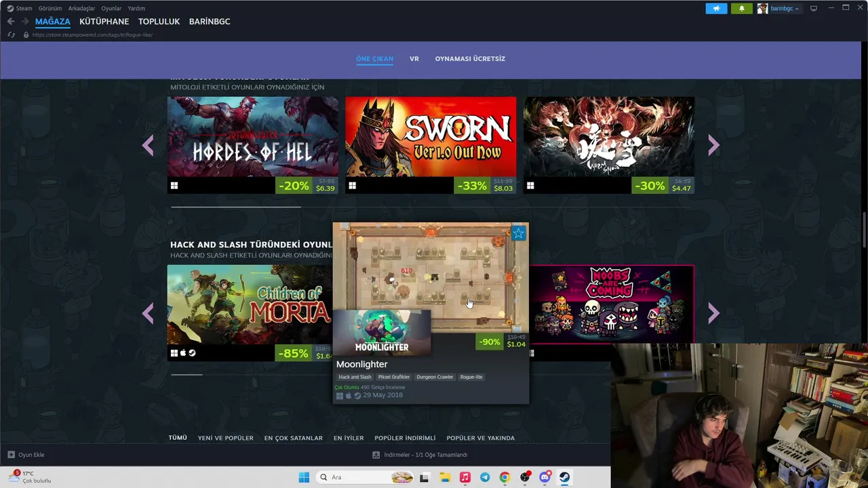Open the İndirmeler downloads status

420,455
